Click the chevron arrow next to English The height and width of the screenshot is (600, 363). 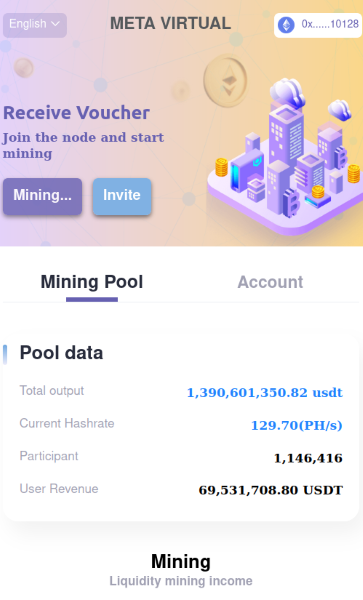(x=55, y=24)
